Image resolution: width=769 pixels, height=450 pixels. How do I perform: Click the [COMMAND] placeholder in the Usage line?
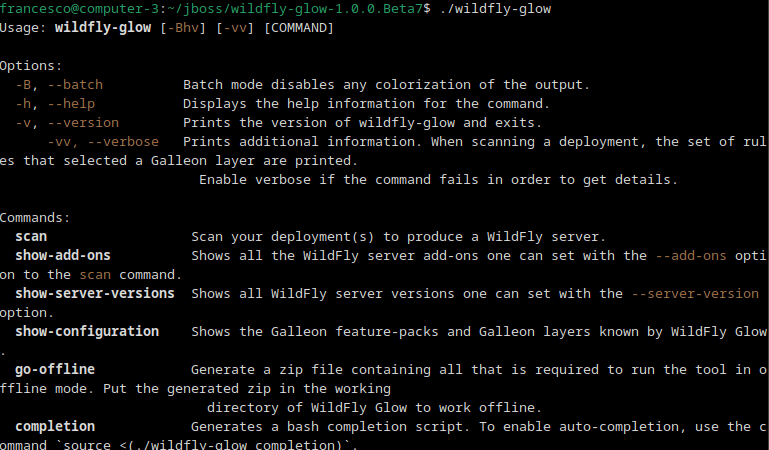tap(299, 28)
